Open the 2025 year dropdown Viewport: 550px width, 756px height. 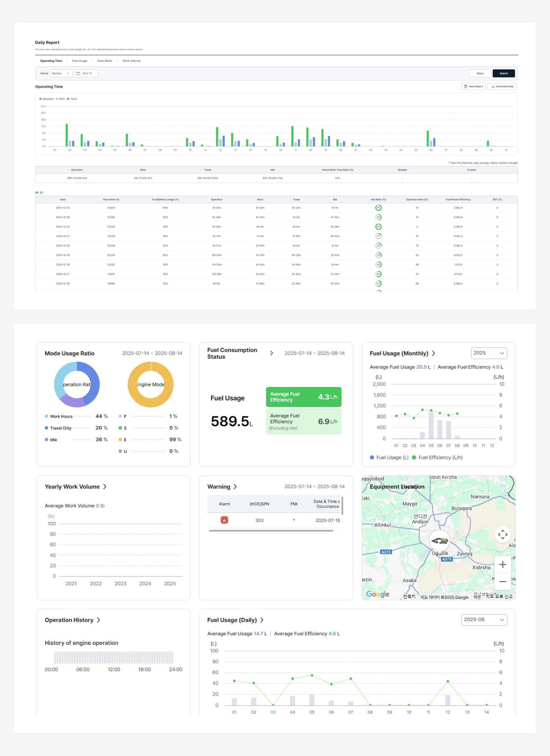489,353
